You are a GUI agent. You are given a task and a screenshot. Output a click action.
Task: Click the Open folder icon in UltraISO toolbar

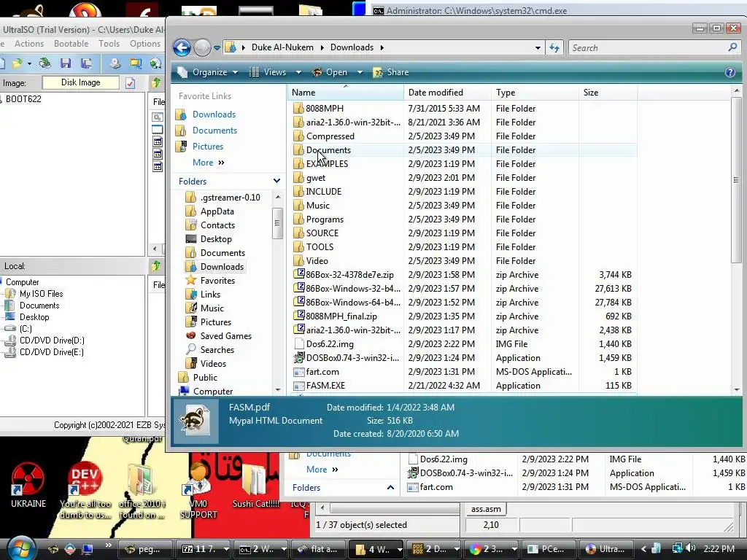pyautogui.click(x=18, y=63)
